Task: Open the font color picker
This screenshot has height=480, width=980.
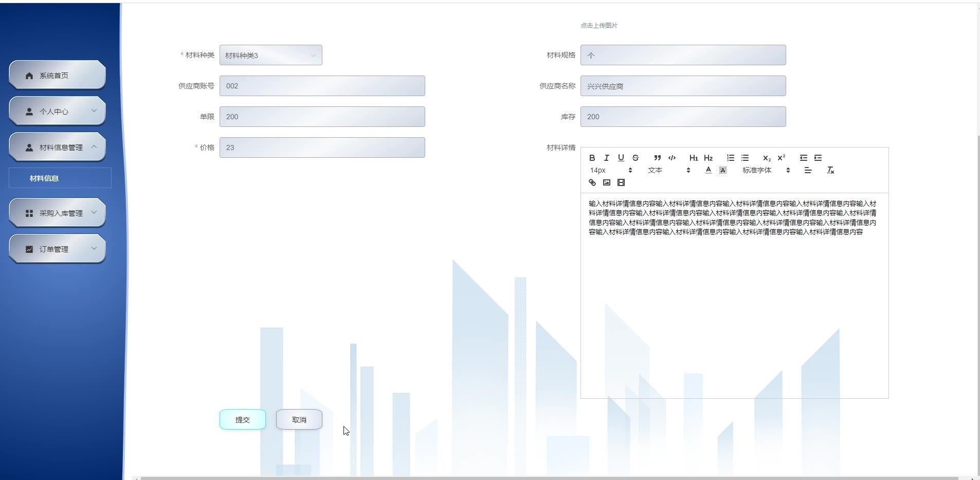Action: click(x=708, y=170)
